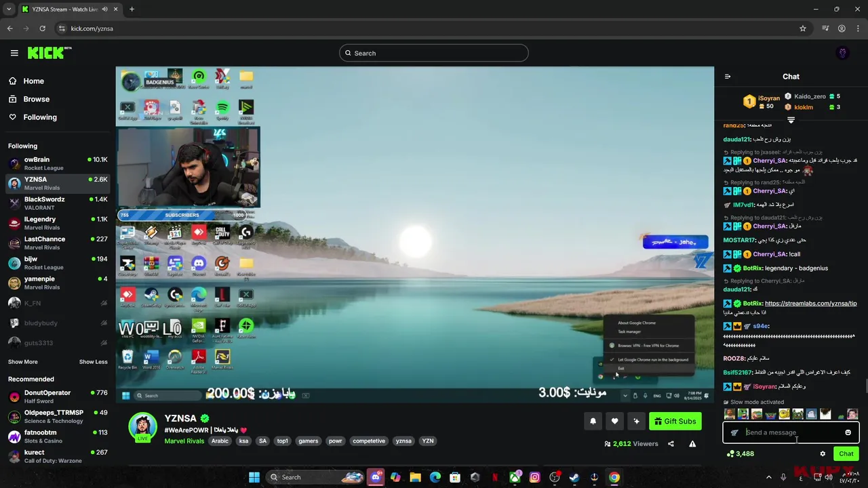Select BlackSwordz channel in Following

58,203
